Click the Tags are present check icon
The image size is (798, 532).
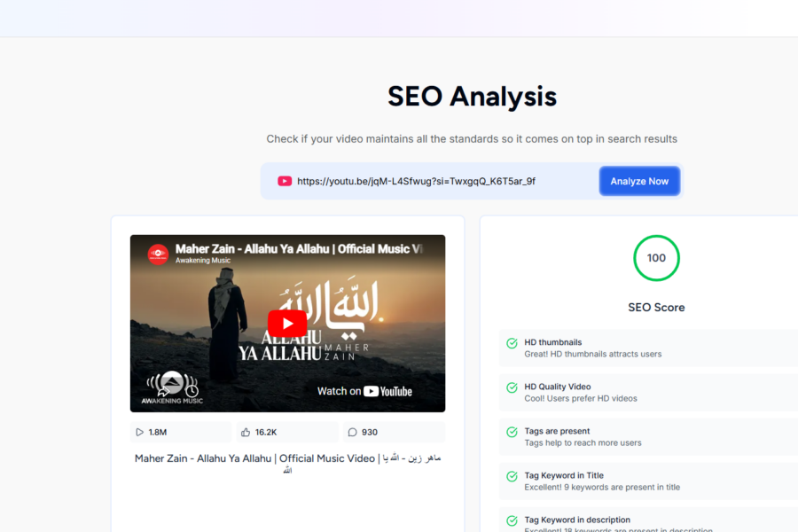512,432
